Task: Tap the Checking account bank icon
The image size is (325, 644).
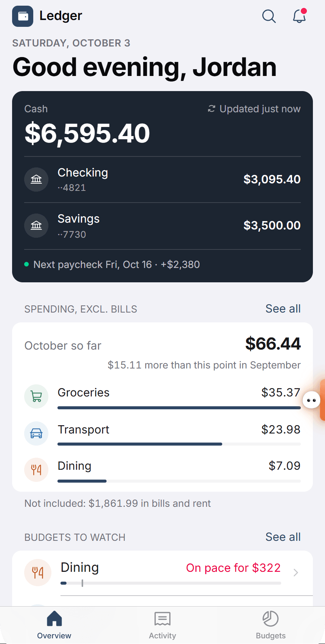Action: [36, 179]
